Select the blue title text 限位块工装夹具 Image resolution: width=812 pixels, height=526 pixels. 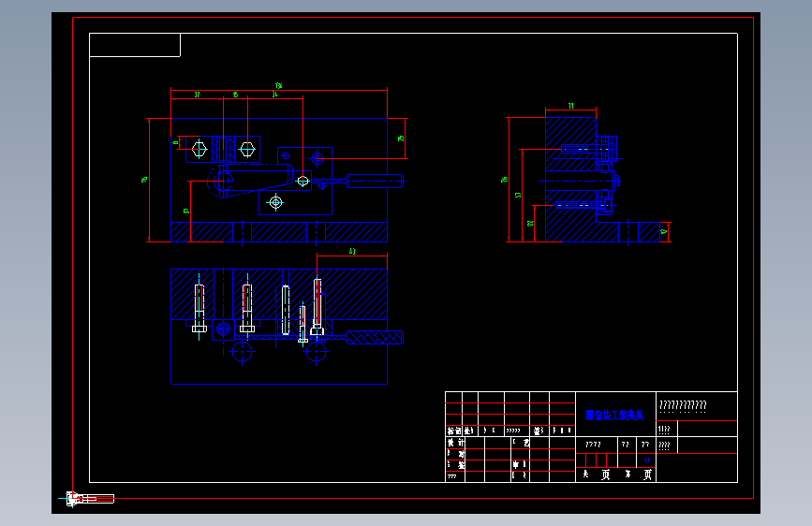614,416
